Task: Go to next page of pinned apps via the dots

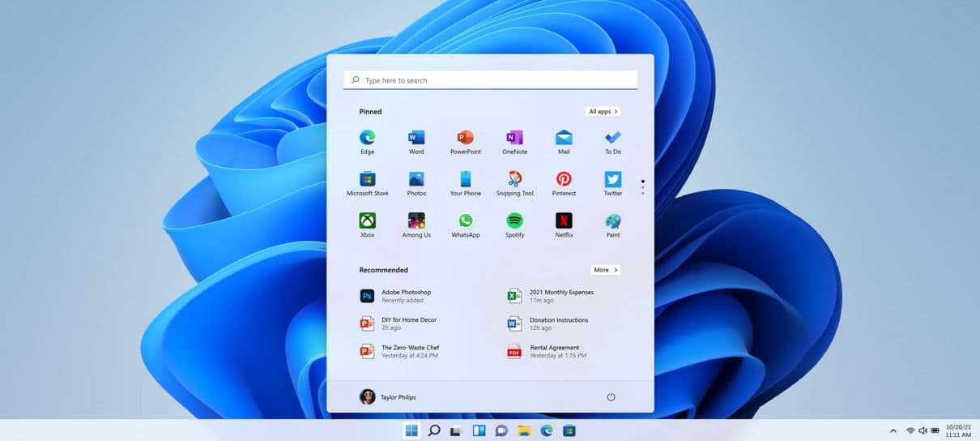Action: point(643,187)
